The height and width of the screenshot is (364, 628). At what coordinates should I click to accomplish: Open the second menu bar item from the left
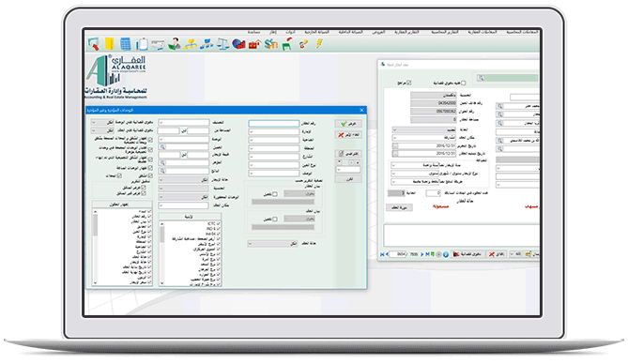(273, 32)
